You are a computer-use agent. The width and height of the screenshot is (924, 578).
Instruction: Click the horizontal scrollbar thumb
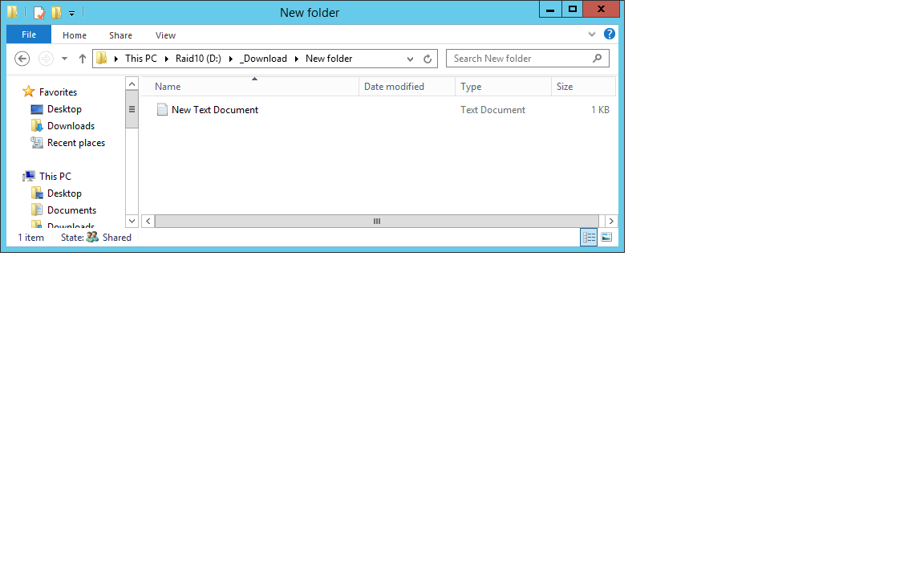click(376, 222)
